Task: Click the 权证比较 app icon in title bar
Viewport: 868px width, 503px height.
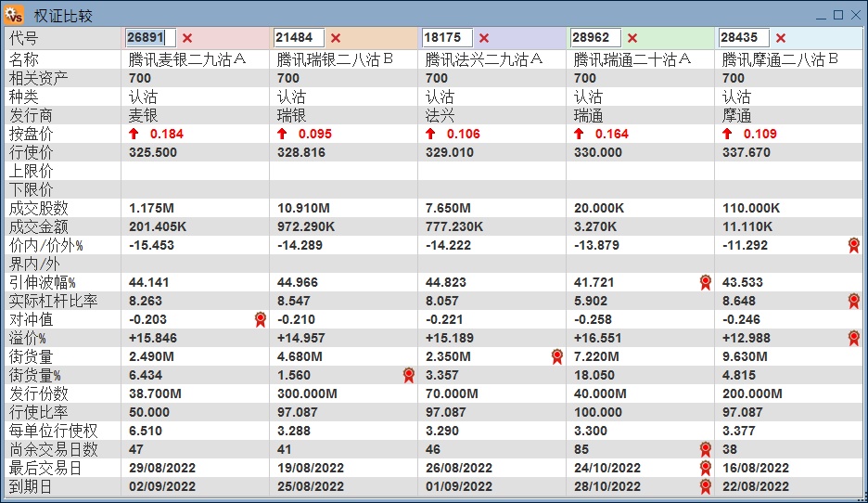Action: click(x=14, y=15)
